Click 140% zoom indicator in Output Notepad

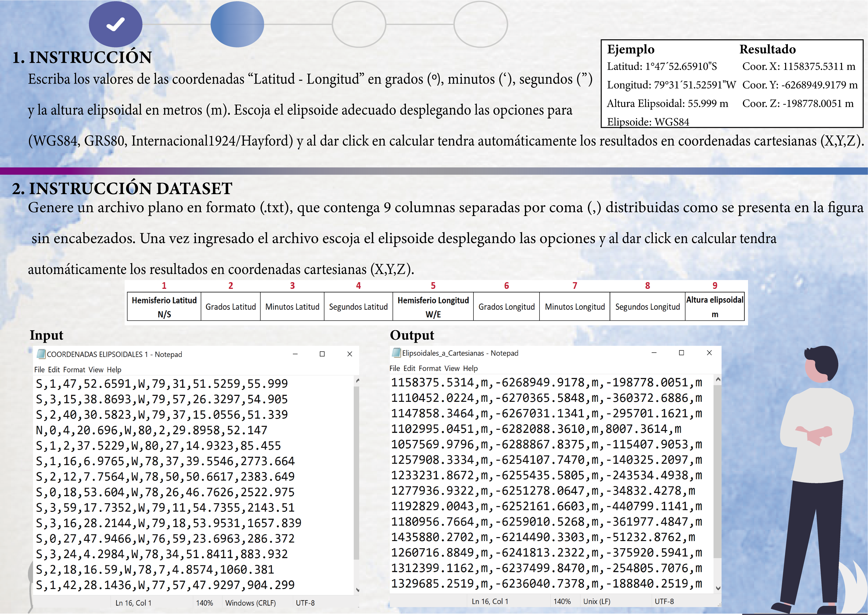click(562, 601)
